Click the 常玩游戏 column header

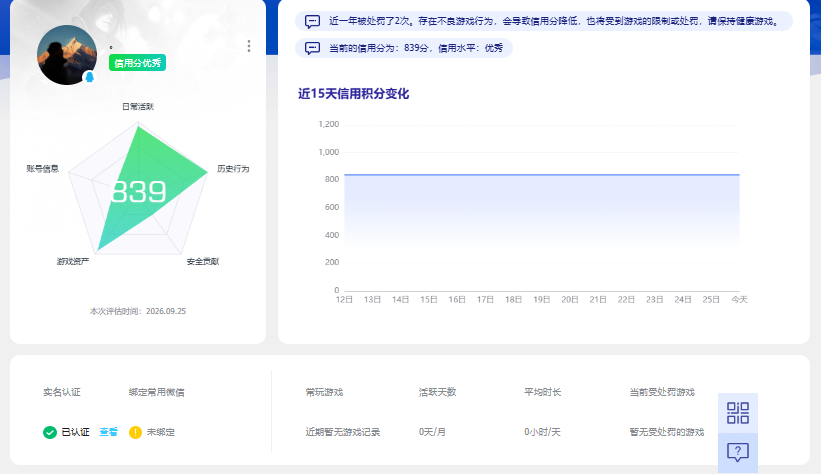click(x=324, y=392)
